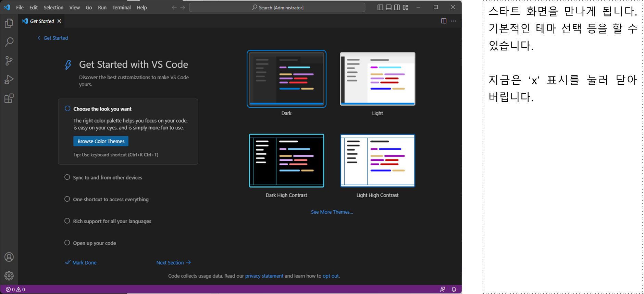The height and width of the screenshot is (294, 644).
Task: Open the Accounts menu icon
Action: coord(9,257)
